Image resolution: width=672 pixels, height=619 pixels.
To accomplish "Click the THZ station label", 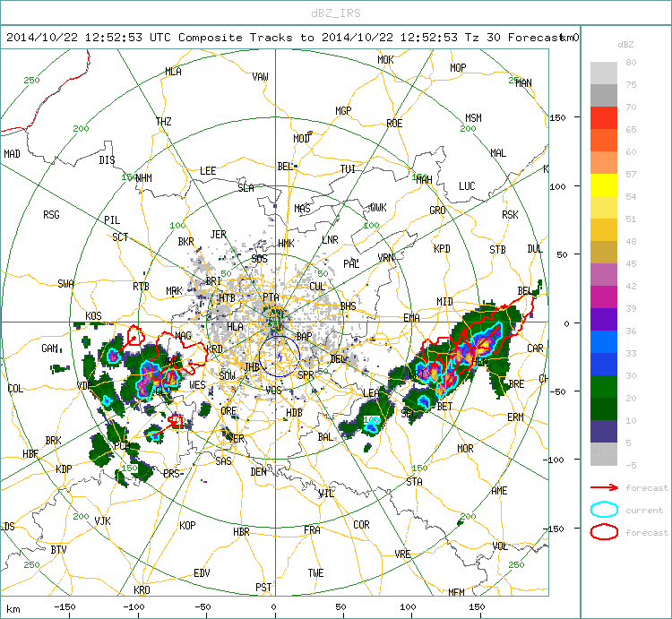I will pyautogui.click(x=164, y=122).
